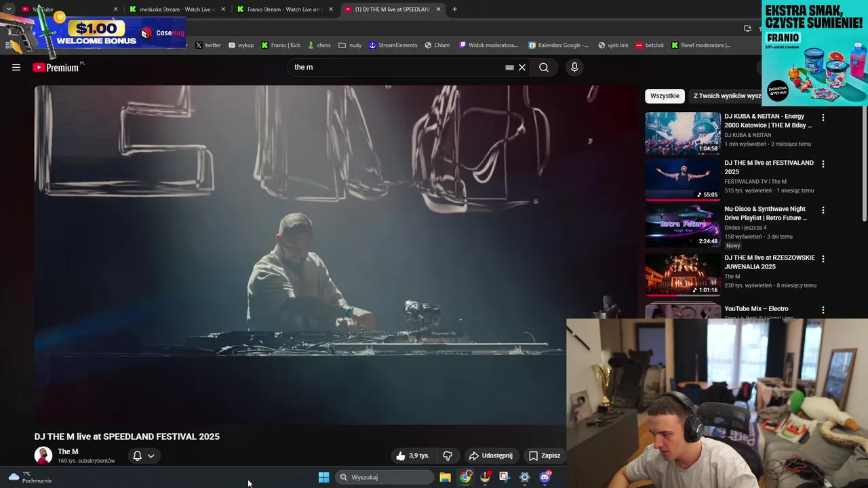Click the Windows taskbar Wyszukaj search box

(385, 477)
